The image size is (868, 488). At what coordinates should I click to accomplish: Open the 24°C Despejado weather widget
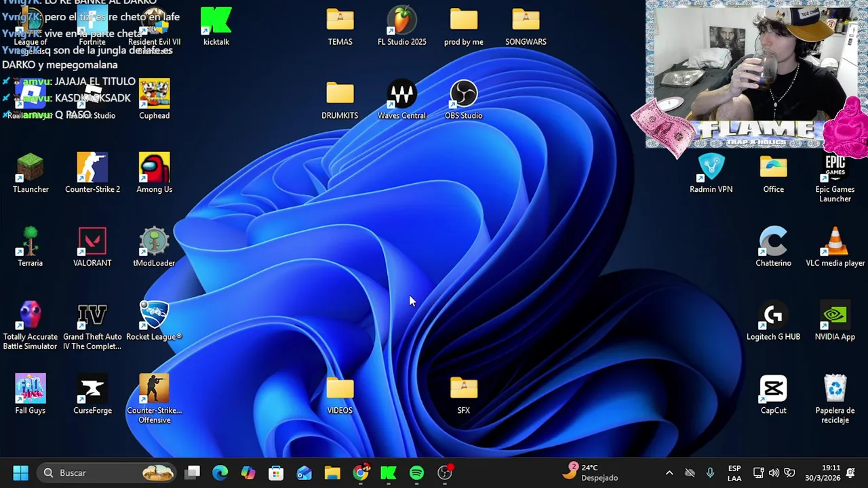coord(591,473)
